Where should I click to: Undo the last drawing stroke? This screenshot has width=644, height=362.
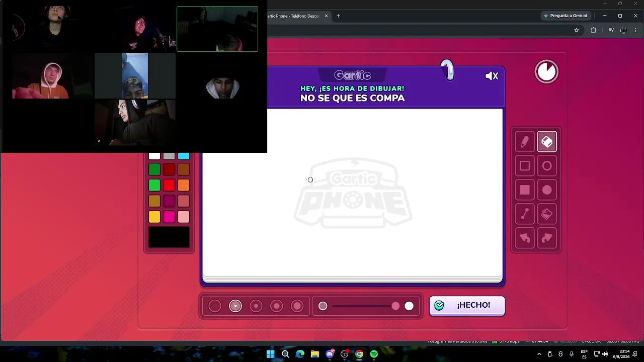pos(525,238)
